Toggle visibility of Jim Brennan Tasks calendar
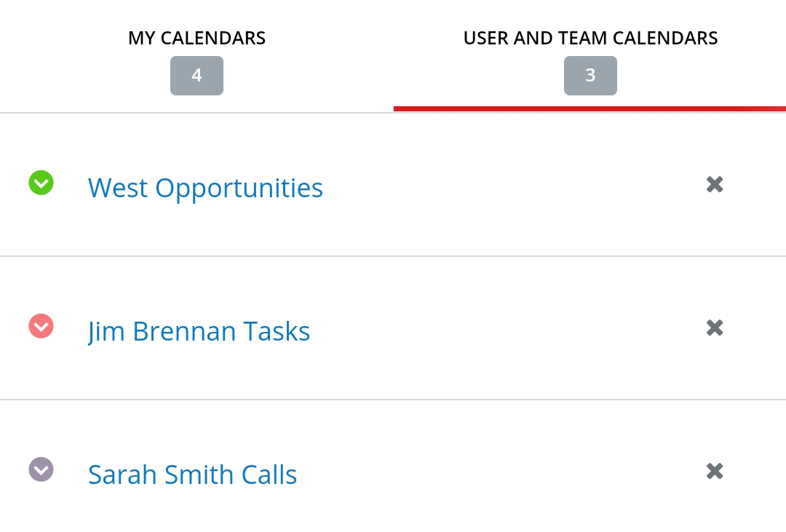Viewport: 786px width, 532px height. [x=41, y=326]
